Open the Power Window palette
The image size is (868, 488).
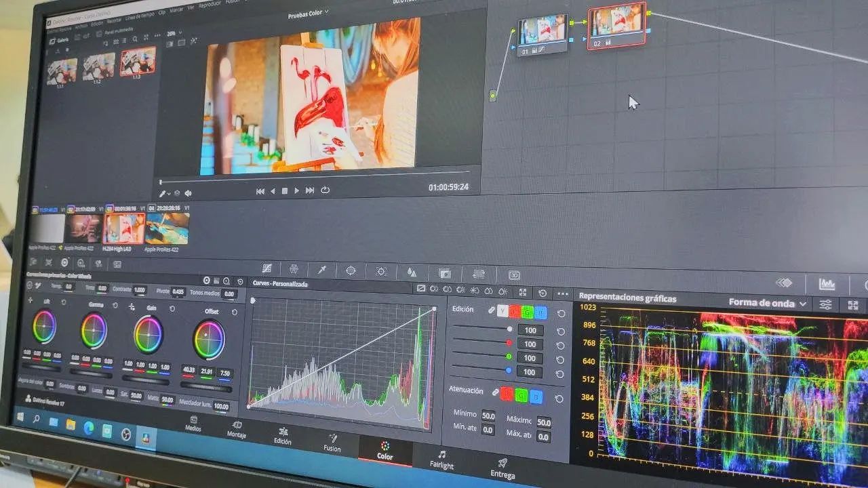[351, 270]
